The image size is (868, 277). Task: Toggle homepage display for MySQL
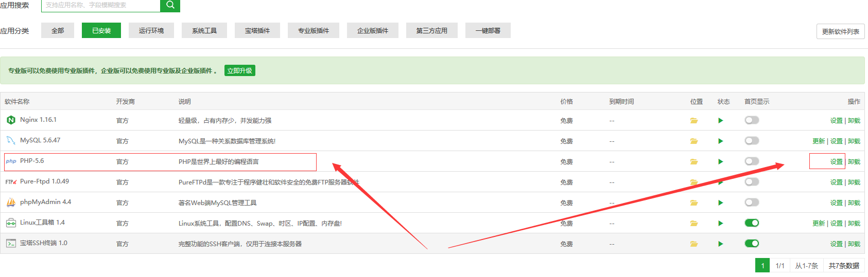(752, 140)
